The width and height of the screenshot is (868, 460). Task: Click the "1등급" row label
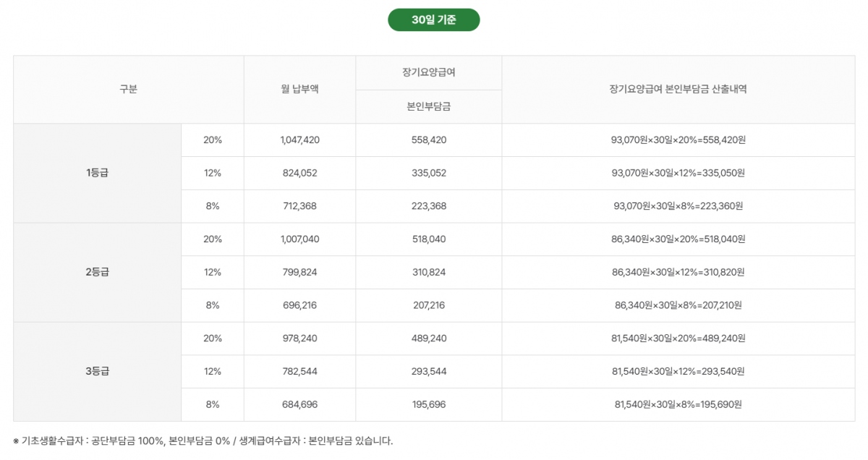tap(97, 173)
